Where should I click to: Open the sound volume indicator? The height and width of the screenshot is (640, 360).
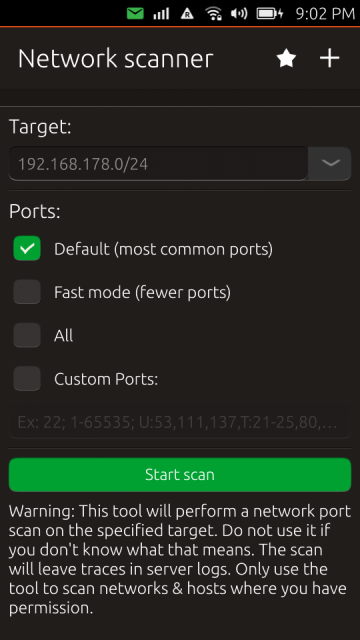coord(239,14)
